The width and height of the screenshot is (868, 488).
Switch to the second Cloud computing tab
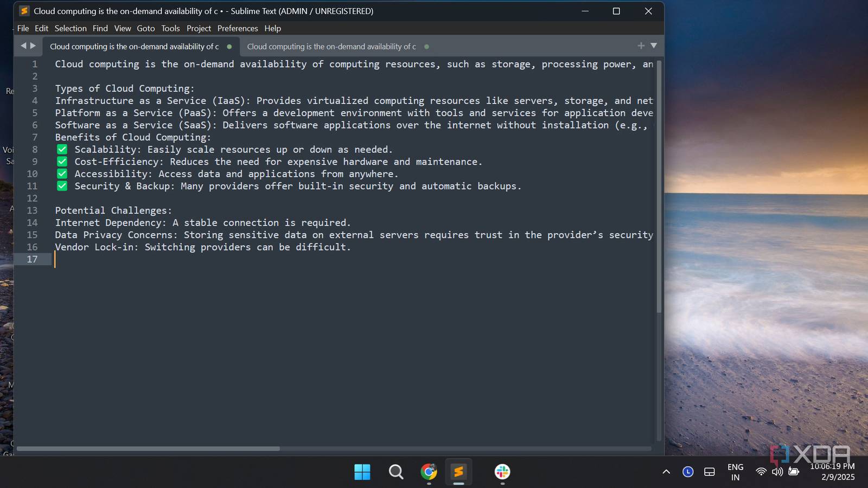pyautogui.click(x=331, y=47)
